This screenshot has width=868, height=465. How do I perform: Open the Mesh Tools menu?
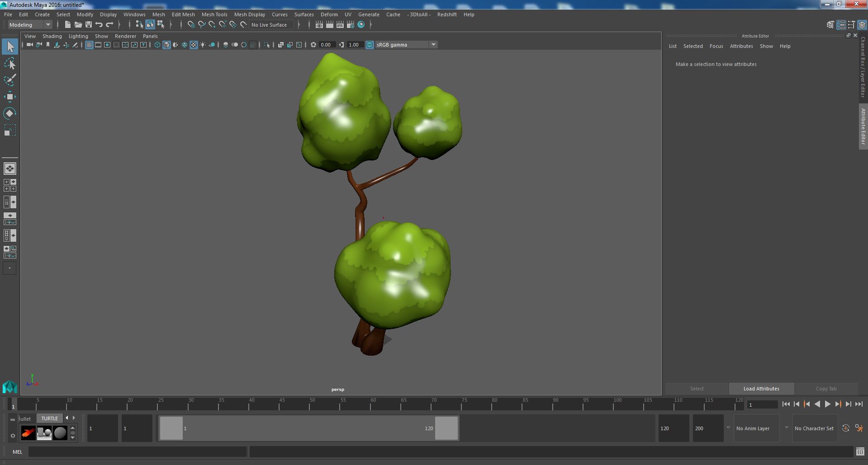coord(214,14)
